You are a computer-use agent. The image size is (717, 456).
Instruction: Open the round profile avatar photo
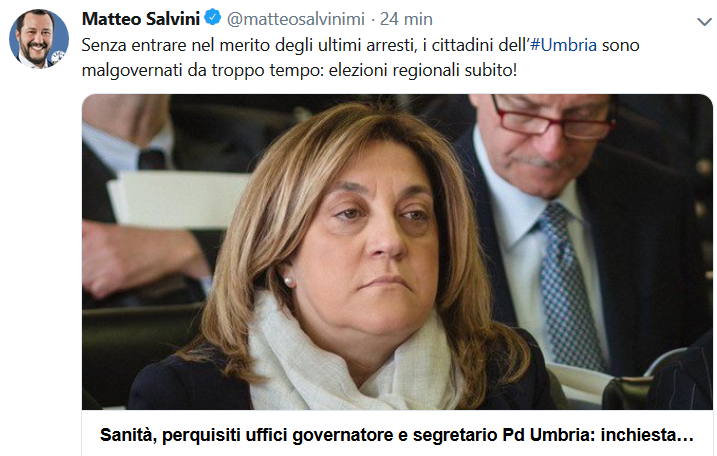click(x=39, y=38)
